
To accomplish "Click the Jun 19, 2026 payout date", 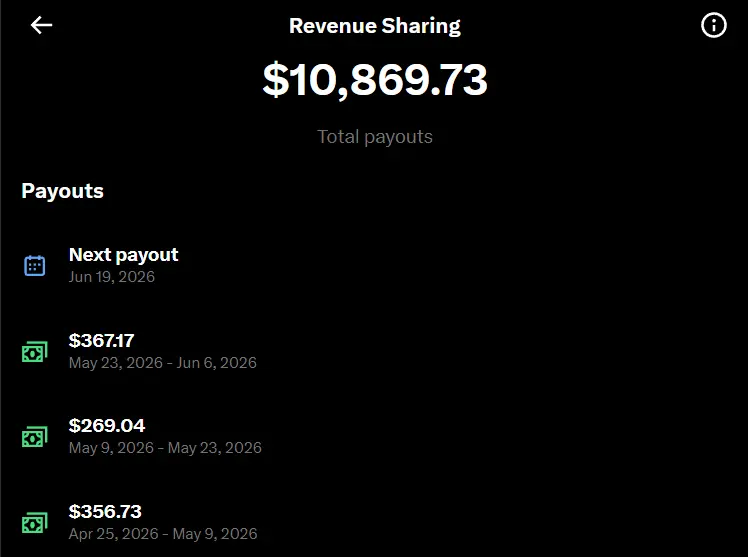I will (112, 277).
